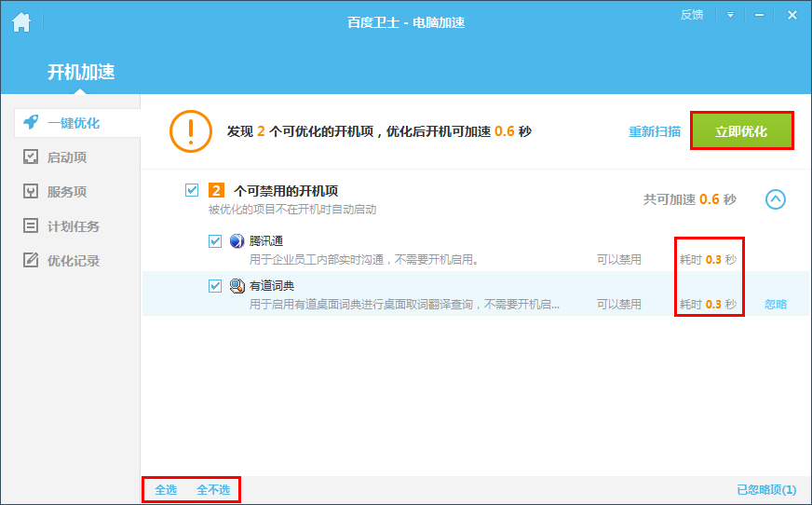812x505 pixels.
Task: Click 可以禁用 in the 有道词典 row
Action: pos(619,305)
